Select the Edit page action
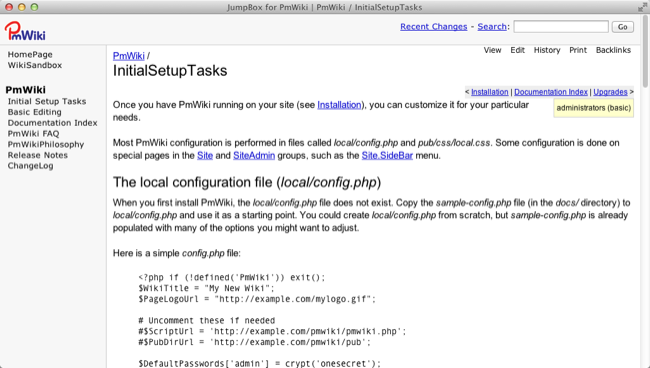Image resolution: width=650 pixels, height=368 pixels. 517,50
